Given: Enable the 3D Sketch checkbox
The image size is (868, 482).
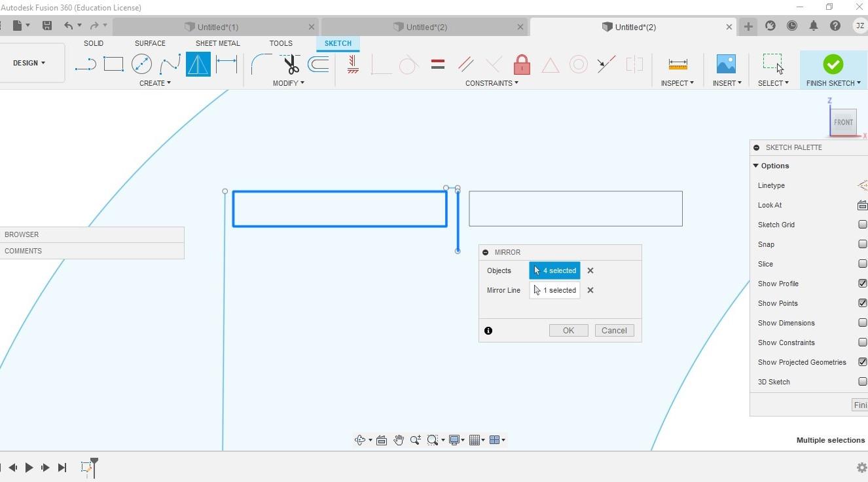Looking at the screenshot, I should pyautogui.click(x=863, y=382).
